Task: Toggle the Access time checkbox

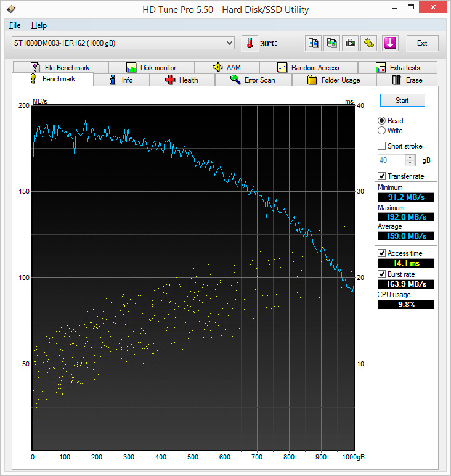Action: [382, 253]
